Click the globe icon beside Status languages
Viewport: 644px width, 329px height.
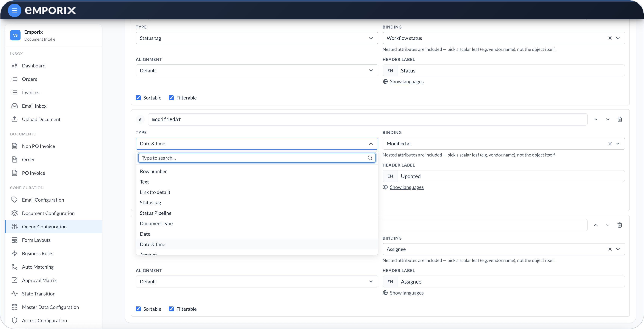[x=385, y=81]
